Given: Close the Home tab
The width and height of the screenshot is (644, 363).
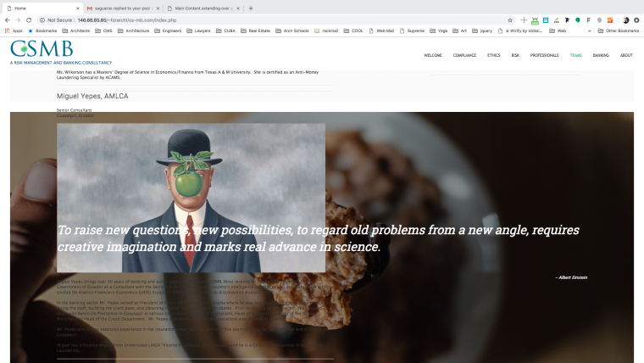Looking at the screenshot, I should pos(78,8).
